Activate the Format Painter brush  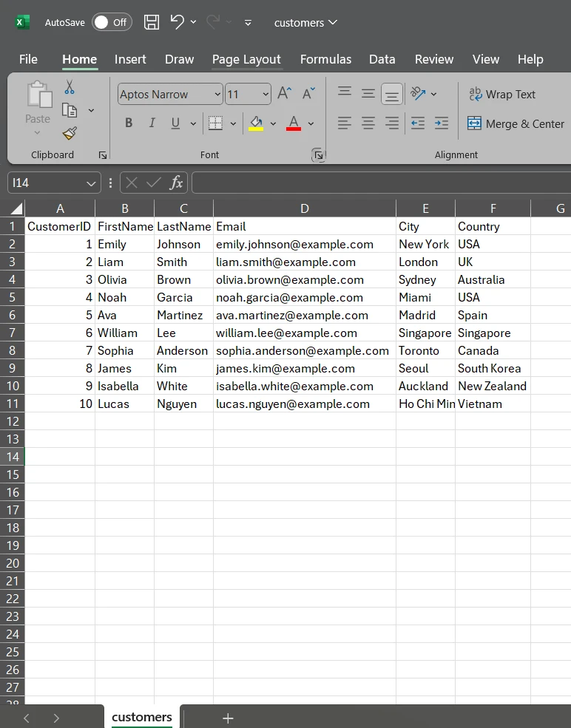[x=70, y=133]
